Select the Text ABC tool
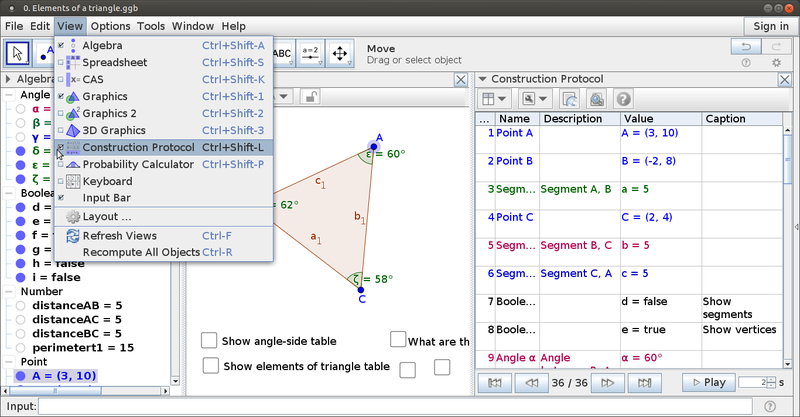The height and width of the screenshot is (417, 800). point(282,53)
